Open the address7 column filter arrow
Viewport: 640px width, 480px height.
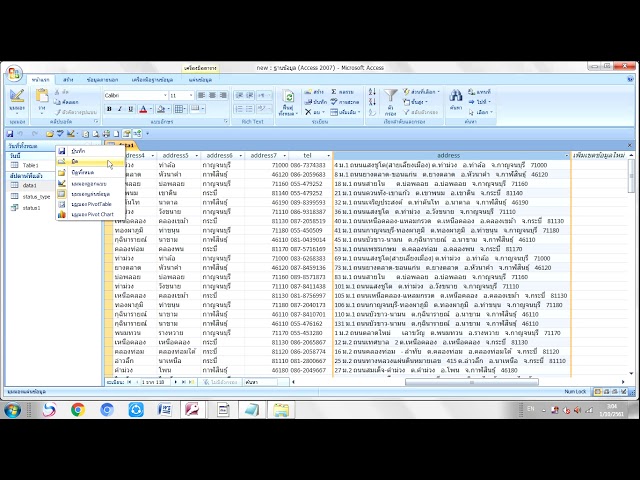point(284,156)
